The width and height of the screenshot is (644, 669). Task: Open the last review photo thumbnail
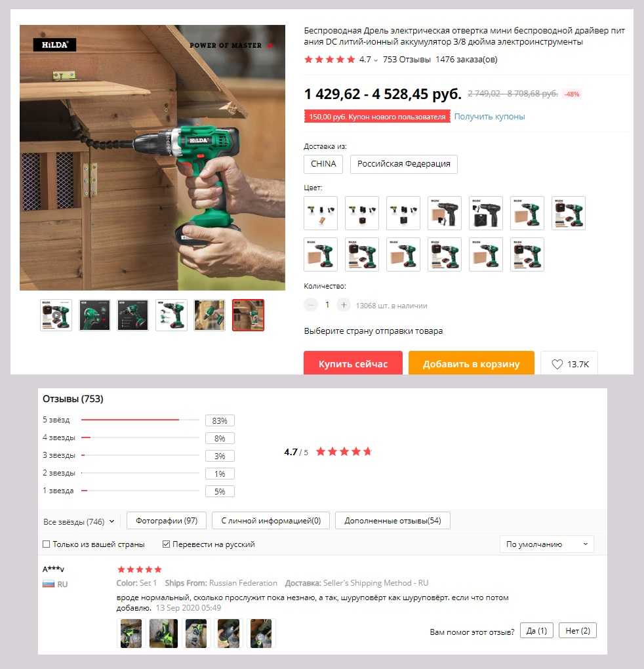[260, 634]
